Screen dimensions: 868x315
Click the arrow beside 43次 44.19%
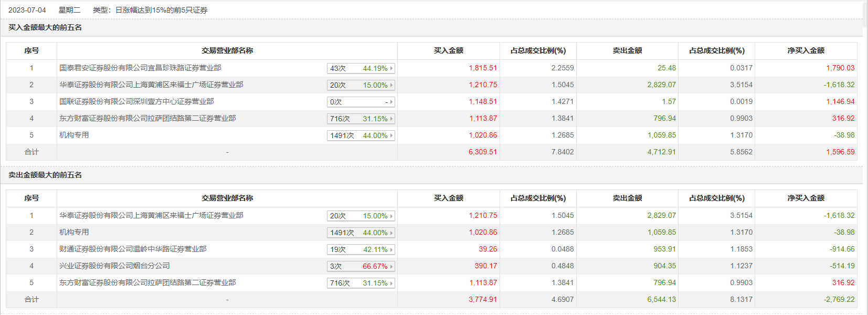tap(391, 68)
